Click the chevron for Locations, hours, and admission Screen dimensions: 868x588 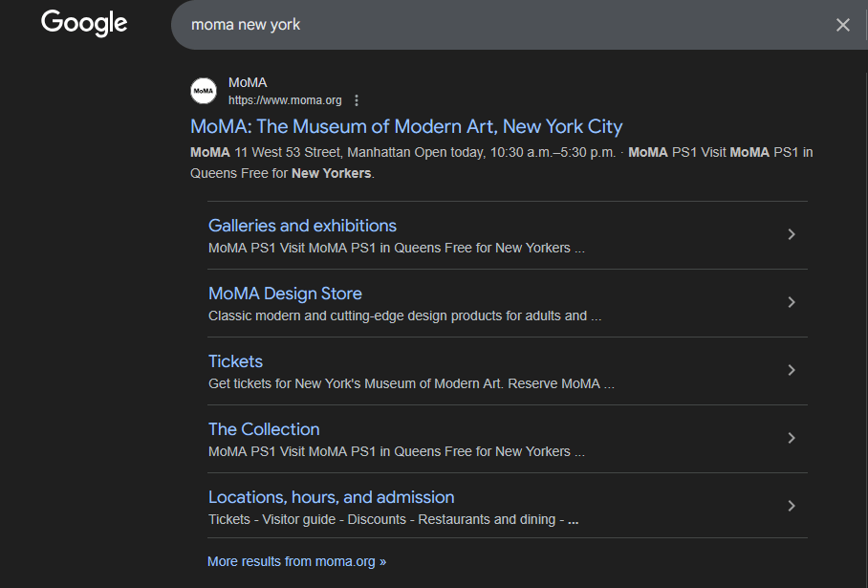[791, 506]
